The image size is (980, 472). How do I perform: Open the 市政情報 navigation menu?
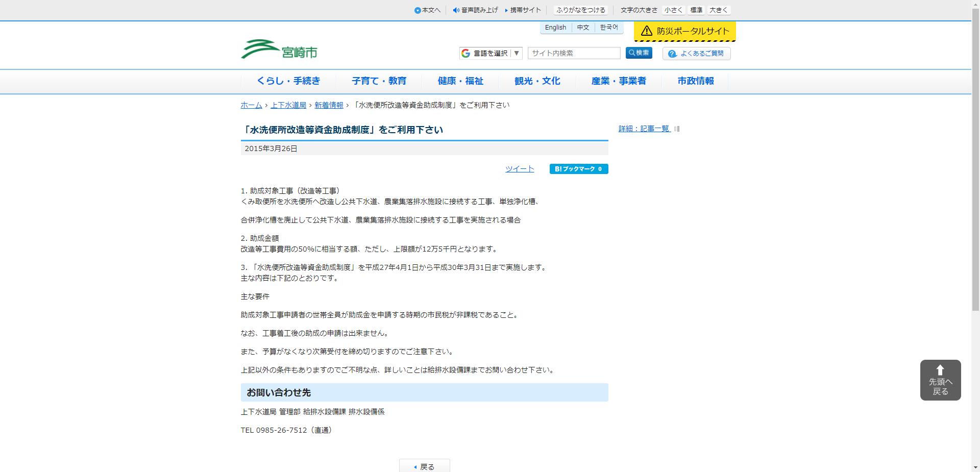pyautogui.click(x=695, y=81)
